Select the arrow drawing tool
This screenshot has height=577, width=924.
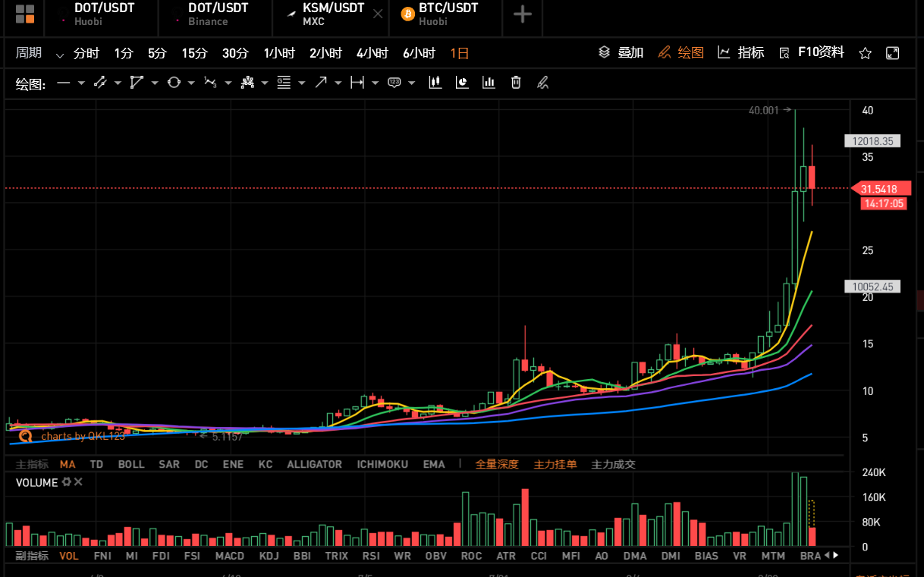tap(320, 83)
